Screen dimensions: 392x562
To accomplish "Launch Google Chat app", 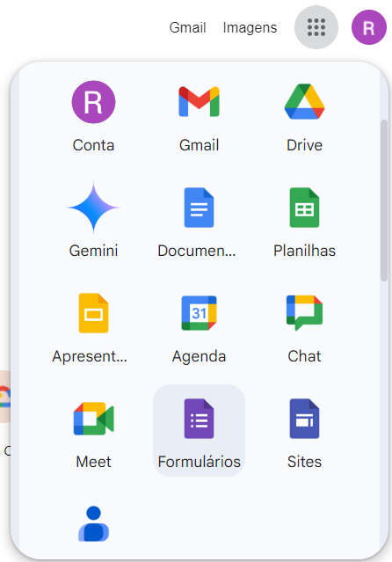I will 304,329.
